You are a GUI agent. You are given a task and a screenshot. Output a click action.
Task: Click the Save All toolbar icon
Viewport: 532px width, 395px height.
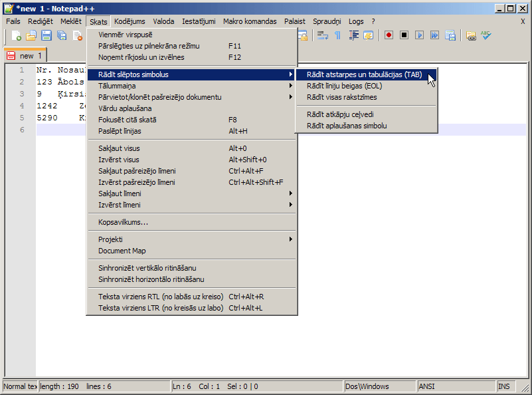tap(62, 35)
